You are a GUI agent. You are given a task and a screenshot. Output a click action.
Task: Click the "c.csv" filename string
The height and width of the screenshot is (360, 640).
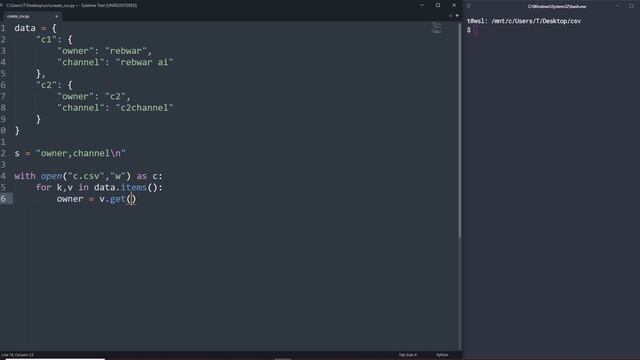click(86, 176)
